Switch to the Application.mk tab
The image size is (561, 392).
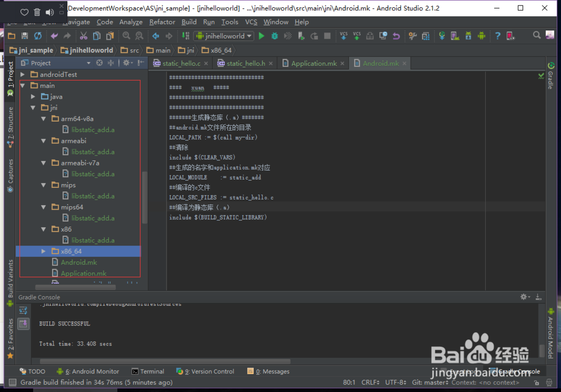tap(314, 63)
